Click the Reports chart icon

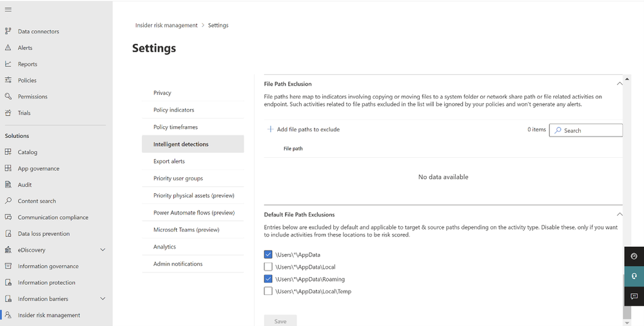(x=8, y=64)
